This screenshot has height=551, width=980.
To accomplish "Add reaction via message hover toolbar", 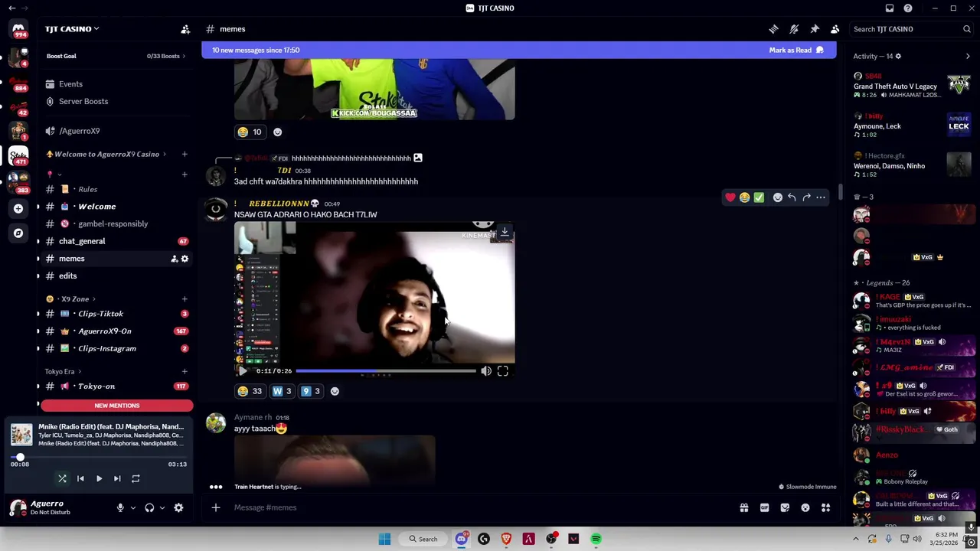I will point(777,197).
